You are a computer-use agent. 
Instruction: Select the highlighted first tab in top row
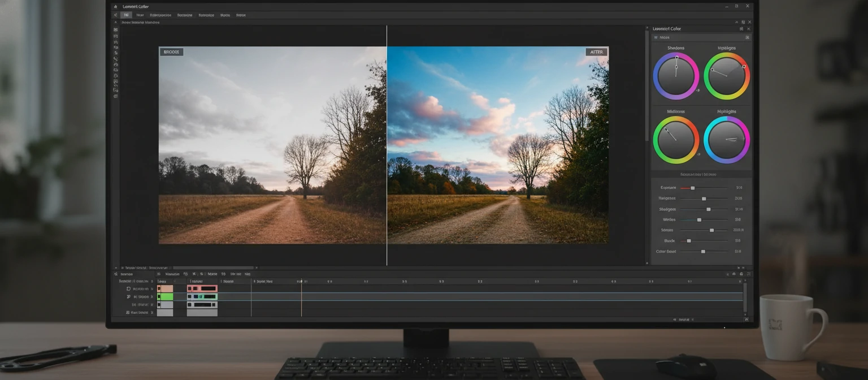(x=127, y=15)
